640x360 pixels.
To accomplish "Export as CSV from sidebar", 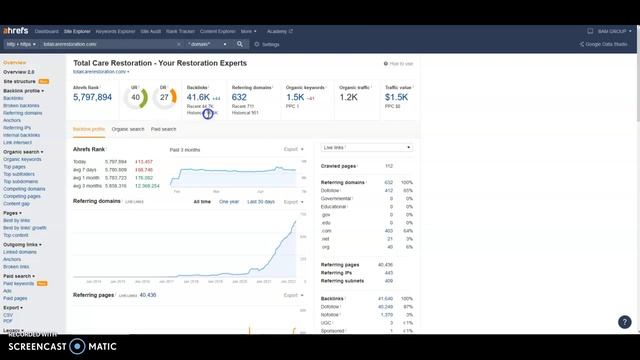I will click(8, 315).
